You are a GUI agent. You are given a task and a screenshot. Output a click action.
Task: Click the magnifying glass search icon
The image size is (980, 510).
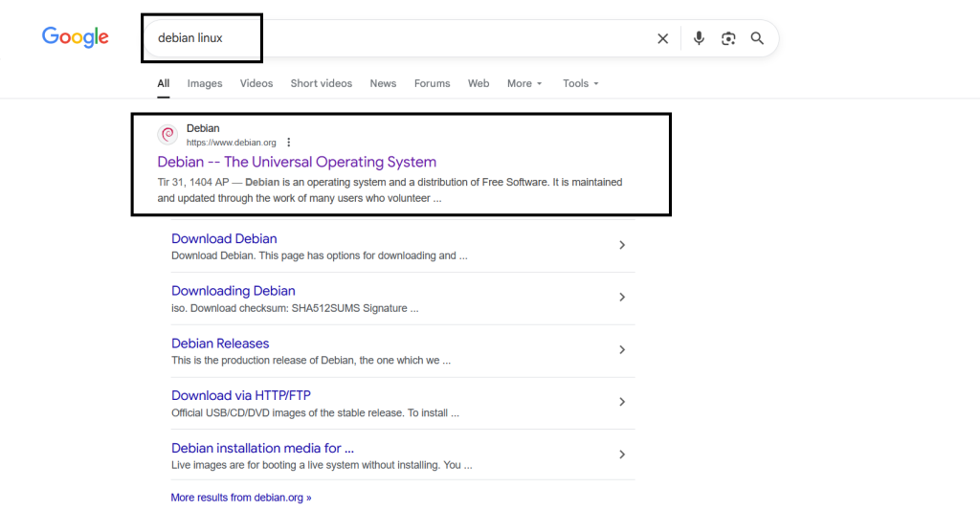757,38
